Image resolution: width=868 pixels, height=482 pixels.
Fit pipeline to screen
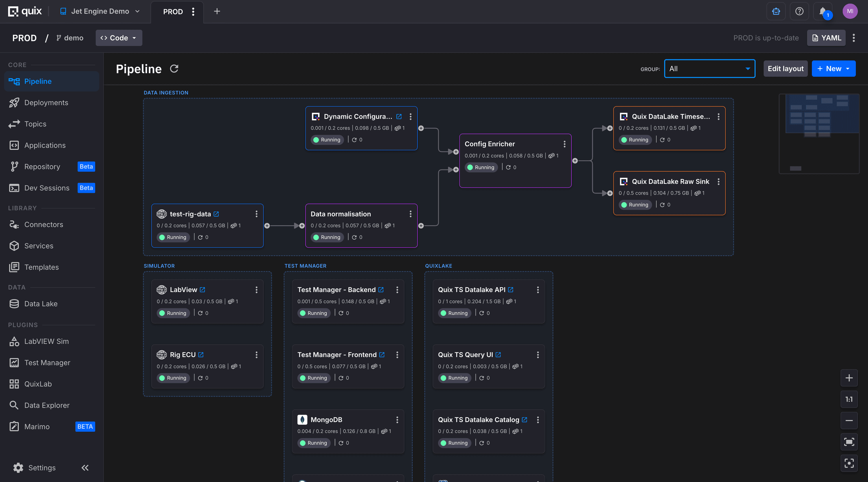tap(849, 442)
